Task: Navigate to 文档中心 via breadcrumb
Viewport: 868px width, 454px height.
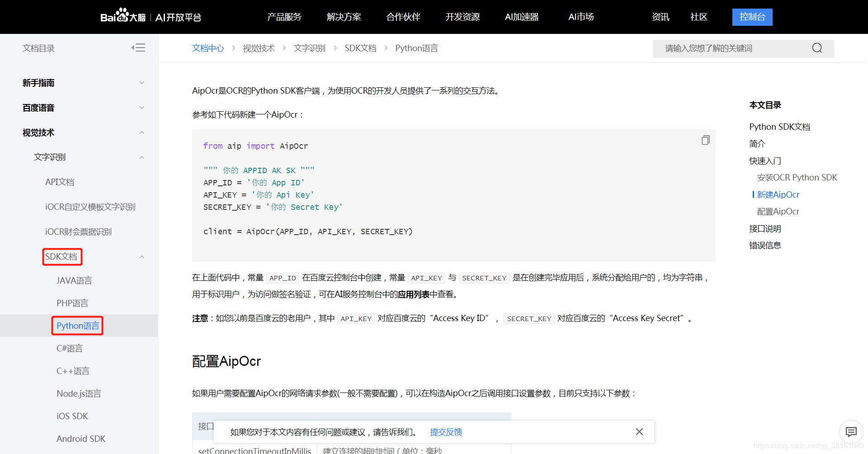Action: point(208,48)
